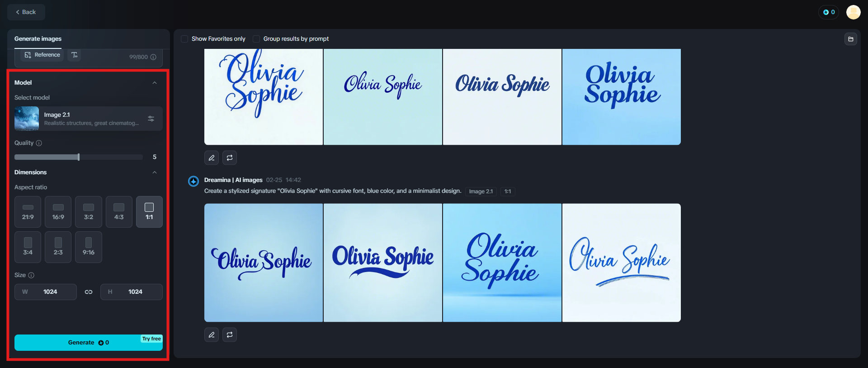
Task: Edit prompt of the top image set
Action: click(x=212, y=158)
